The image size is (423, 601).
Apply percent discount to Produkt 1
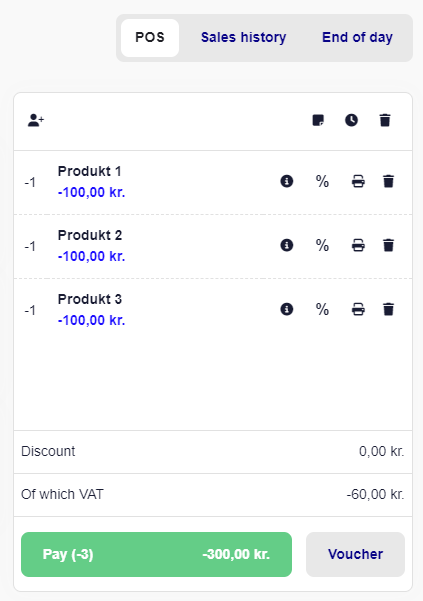point(322,181)
